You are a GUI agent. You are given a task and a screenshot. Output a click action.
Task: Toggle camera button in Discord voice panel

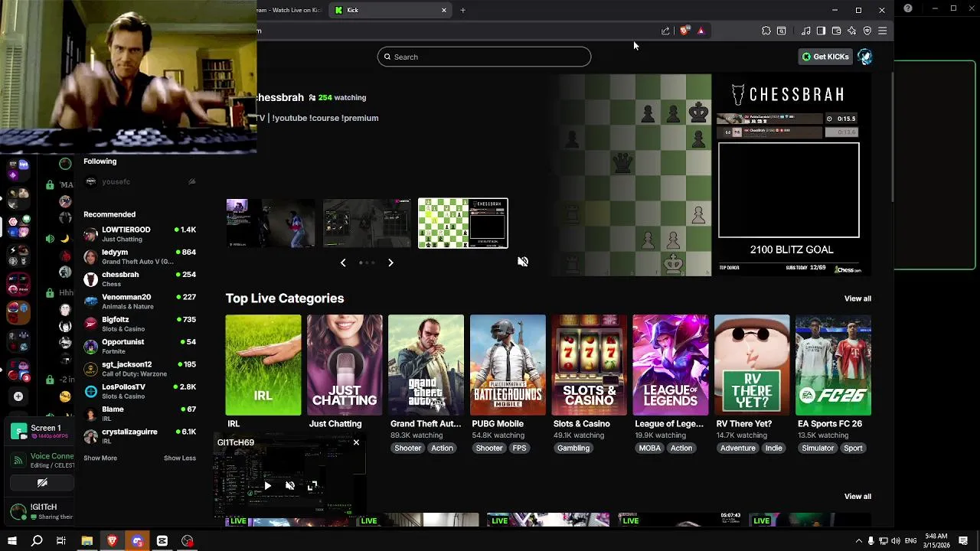42,483
